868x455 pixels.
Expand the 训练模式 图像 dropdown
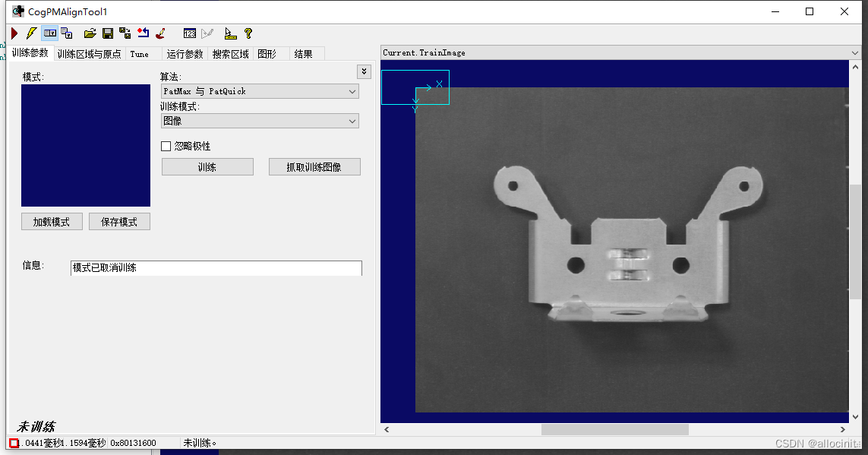coord(260,121)
